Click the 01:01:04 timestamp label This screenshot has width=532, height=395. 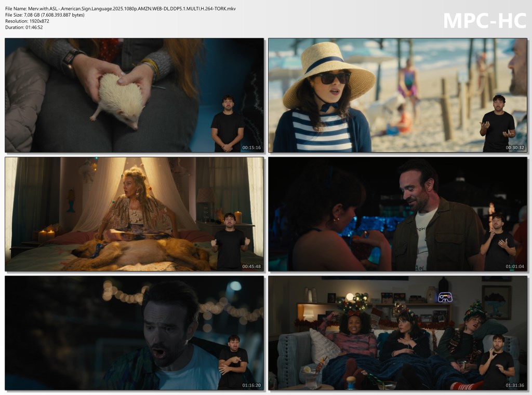pos(515,267)
